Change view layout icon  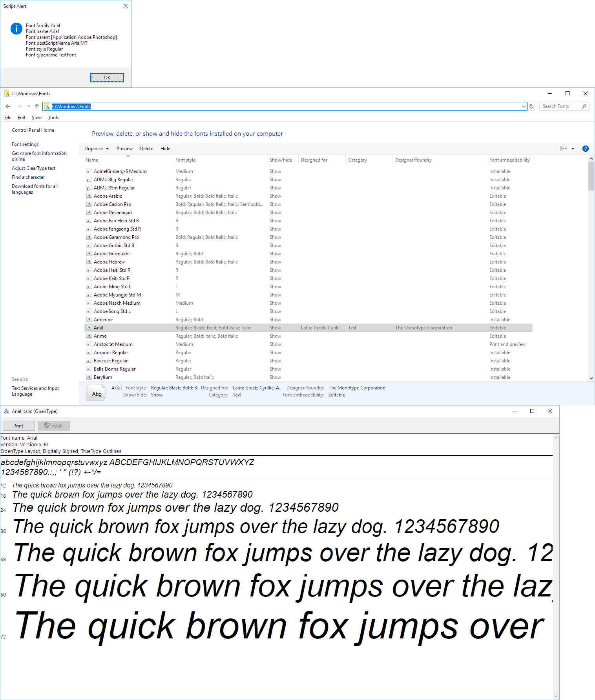pos(564,149)
